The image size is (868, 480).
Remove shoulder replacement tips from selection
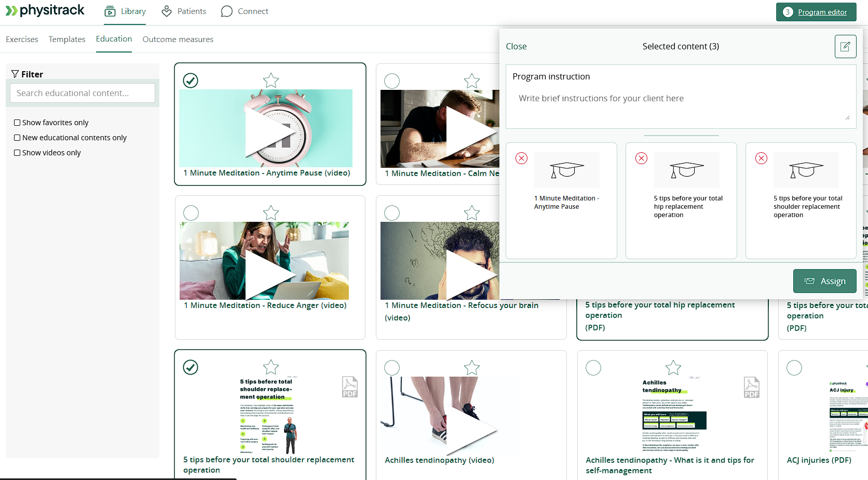762,158
